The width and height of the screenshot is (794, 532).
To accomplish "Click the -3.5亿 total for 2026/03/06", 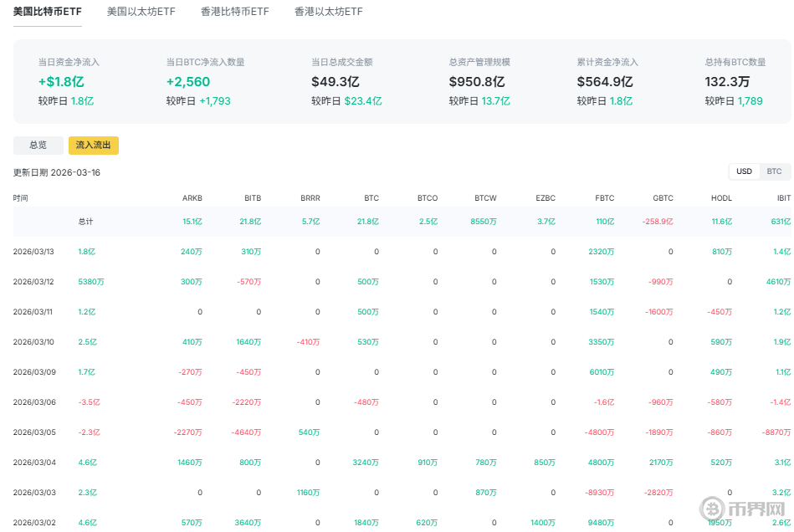I will pos(90,402).
